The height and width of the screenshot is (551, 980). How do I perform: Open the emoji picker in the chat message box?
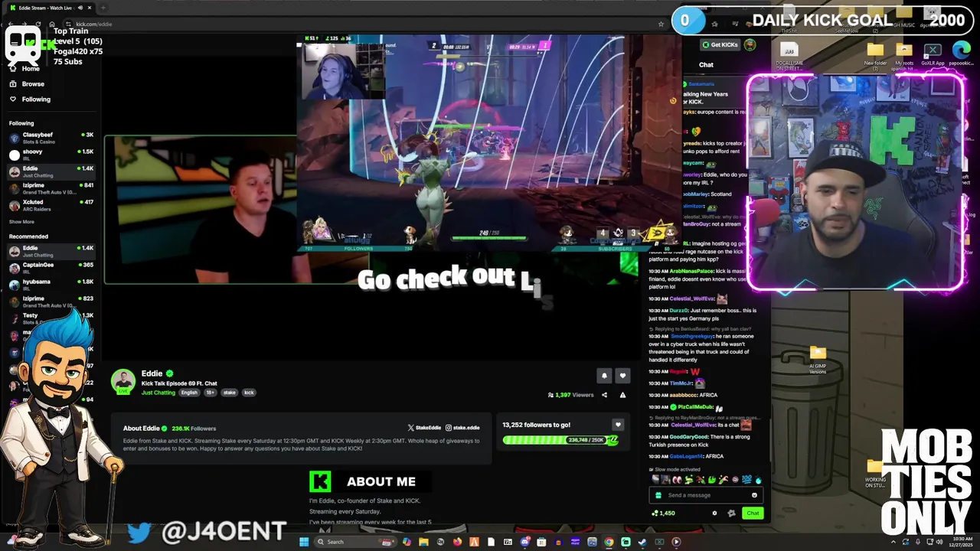pyautogui.click(x=754, y=495)
